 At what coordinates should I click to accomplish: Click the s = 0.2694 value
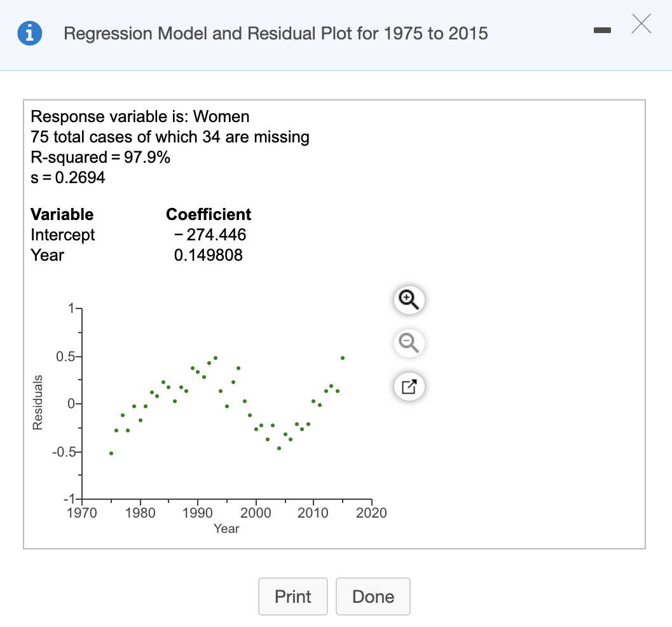pos(68,177)
